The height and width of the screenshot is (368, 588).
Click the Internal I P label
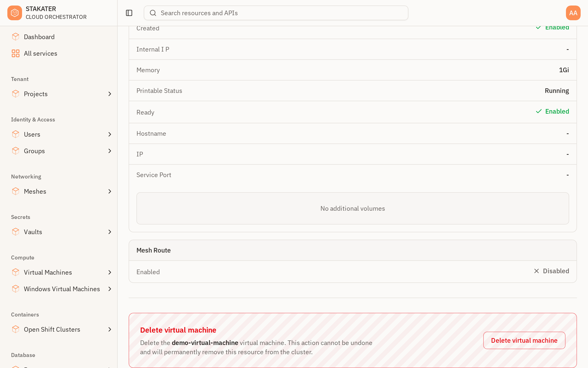pyautogui.click(x=153, y=49)
